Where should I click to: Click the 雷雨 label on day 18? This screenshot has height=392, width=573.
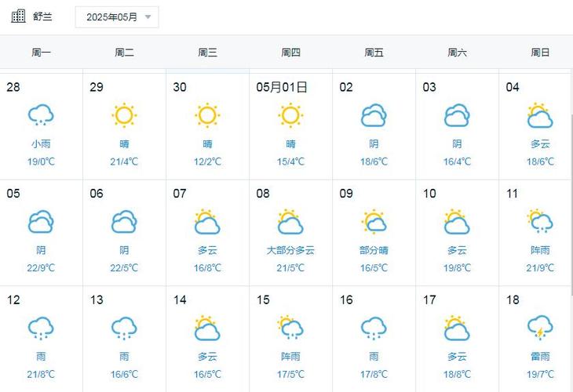click(x=540, y=357)
